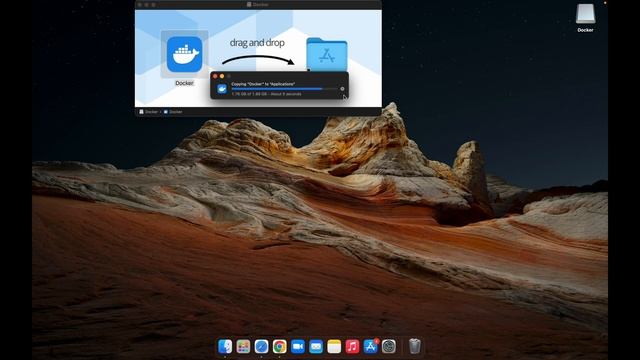Click the last Docker item in path bar
Image resolution: width=640 pixels, height=360 pixels.
[173, 111]
